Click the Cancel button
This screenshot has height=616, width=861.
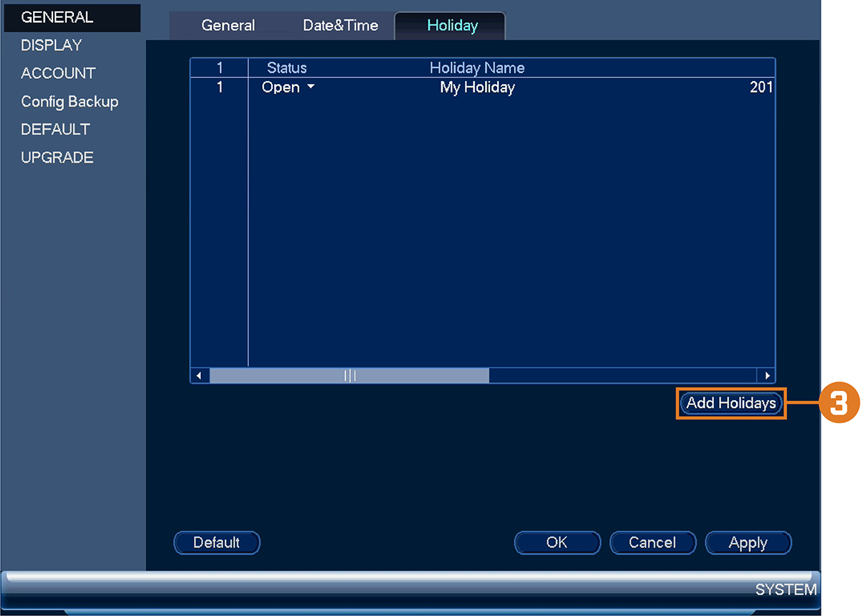point(653,543)
